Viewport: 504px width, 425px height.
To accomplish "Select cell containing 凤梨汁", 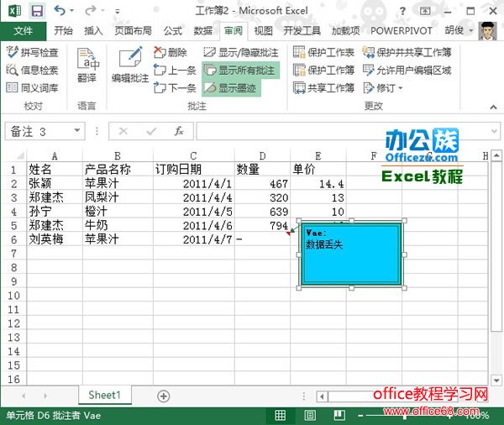I will 118,197.
